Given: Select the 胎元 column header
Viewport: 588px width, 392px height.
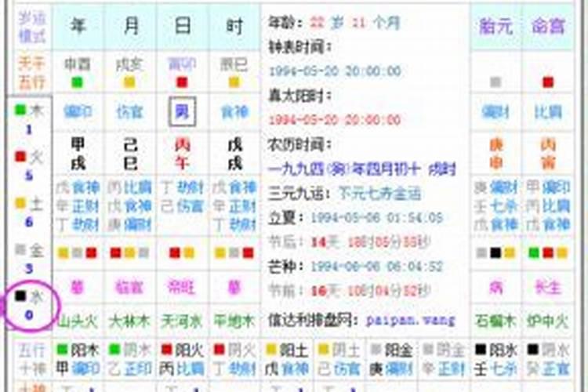Looking at the screenshot, I should click(x=495, y=26).
